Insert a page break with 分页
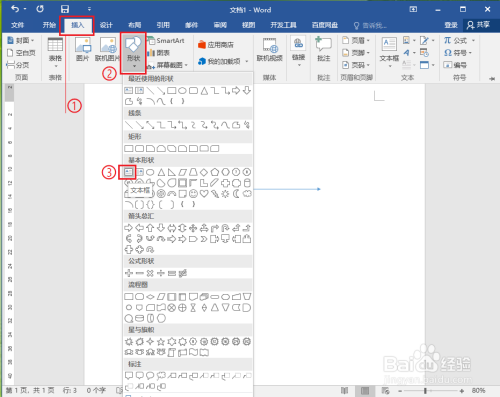500x397 pixels. click(x=18, y=65)
